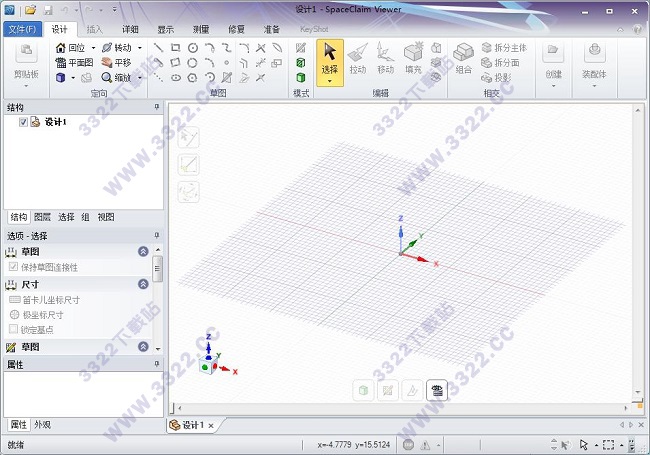Activate the 选择 select tool
This screenshot has height=455, width=650.
[x=330, y=63]
